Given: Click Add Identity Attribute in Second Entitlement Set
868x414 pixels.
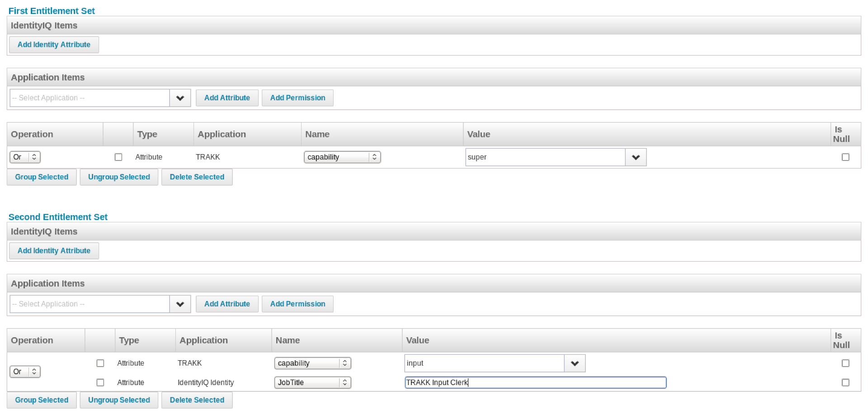Looking at the screenshot, I should point(54,251).
